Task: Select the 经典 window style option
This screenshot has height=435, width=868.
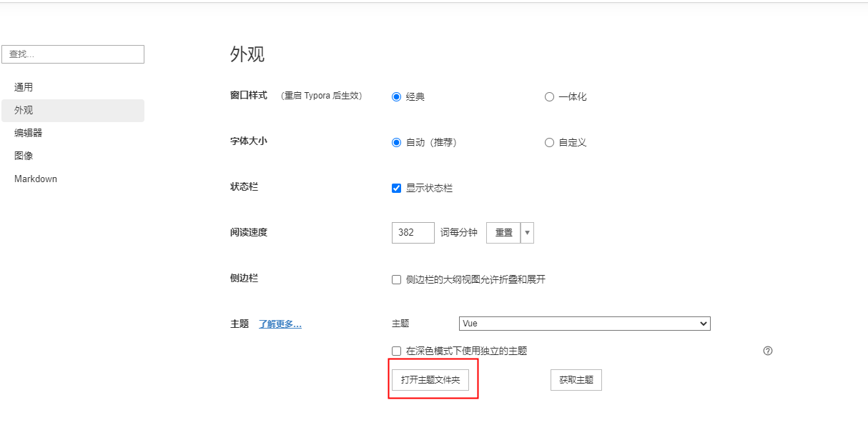Action: click(x=397, y=97)
